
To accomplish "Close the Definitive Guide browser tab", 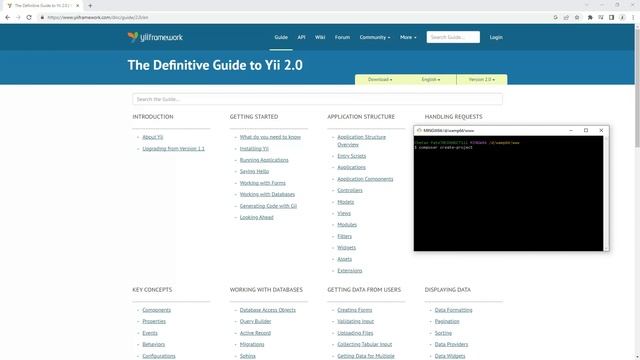I will [x=78, y=6].
